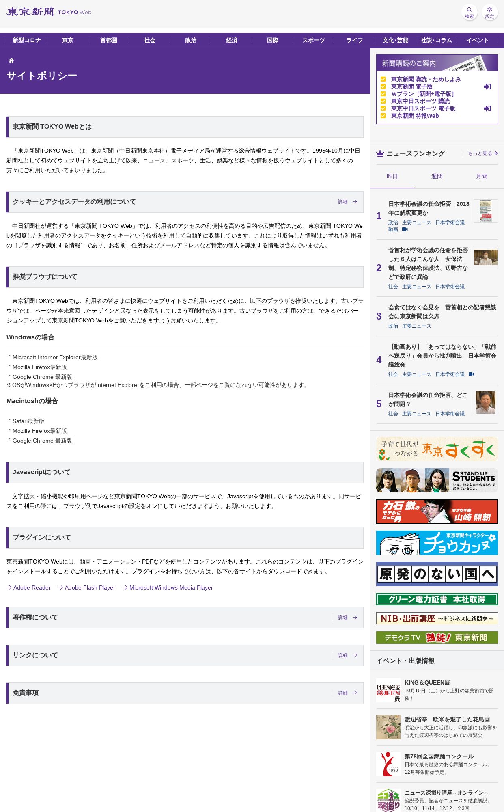Viewport: 504px width, 812px height.
Task: Go to スポーツ in the navigation bar
Action: (x=314, y=40)
